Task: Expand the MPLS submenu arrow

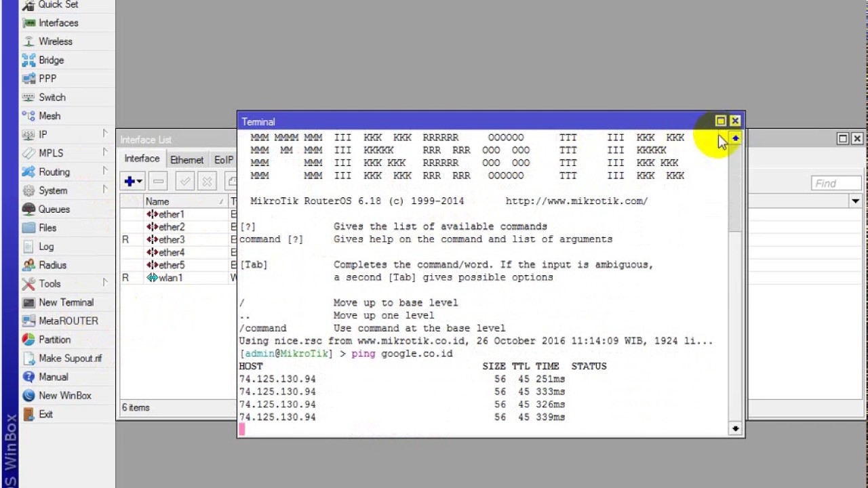Action: click(x=105, y=152)
